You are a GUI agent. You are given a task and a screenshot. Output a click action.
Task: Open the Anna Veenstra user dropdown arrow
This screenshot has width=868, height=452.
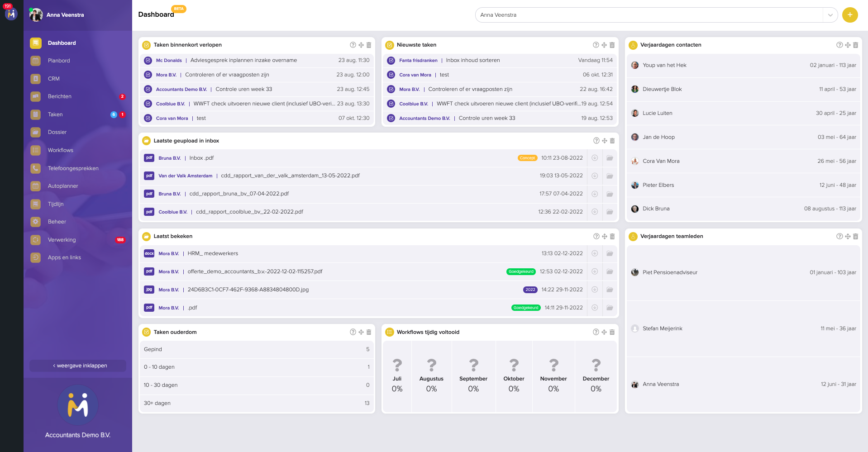830,15
